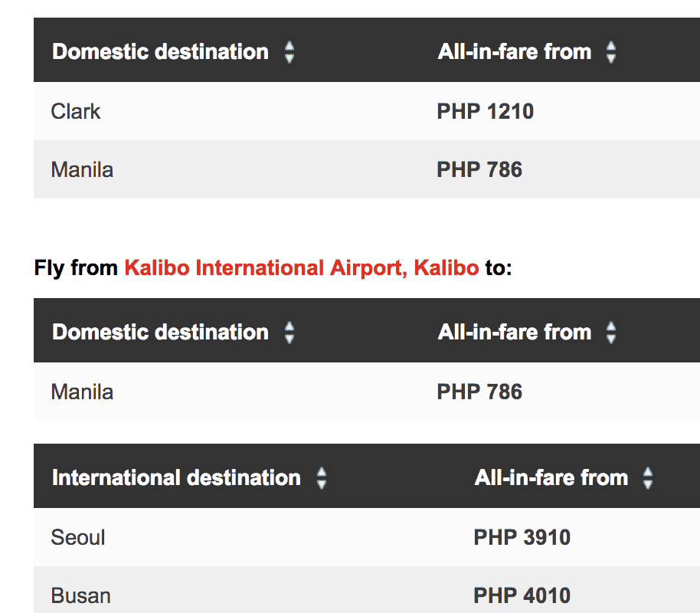700x613 pixels.
Task: Click All-in-fare from header text in international table
Action: (551, 478)
